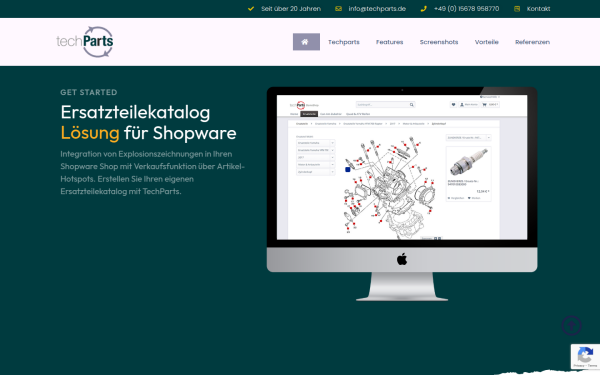This screenshot has height=375, width=600.
Task: Open the Home icon button in navigation
Action: [306, 42]
